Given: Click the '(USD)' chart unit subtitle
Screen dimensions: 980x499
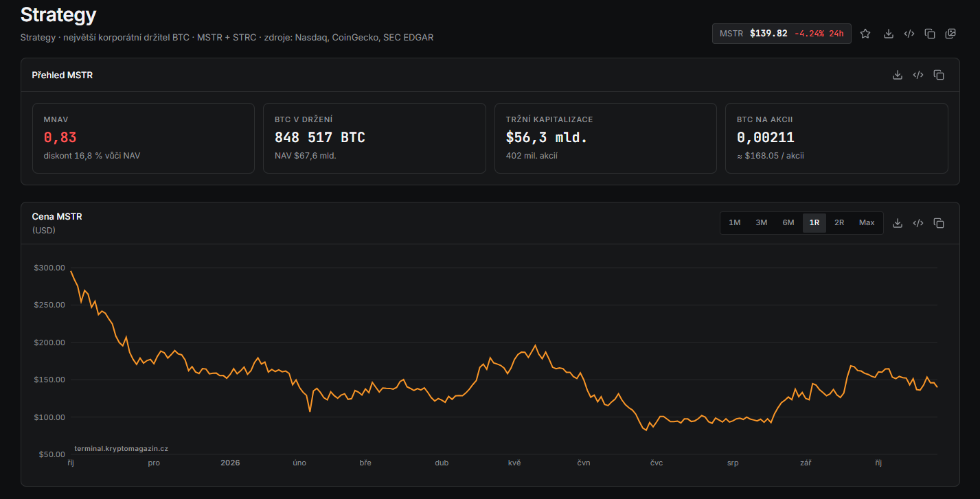Looking at the screenshot, I should click(44, 231).
